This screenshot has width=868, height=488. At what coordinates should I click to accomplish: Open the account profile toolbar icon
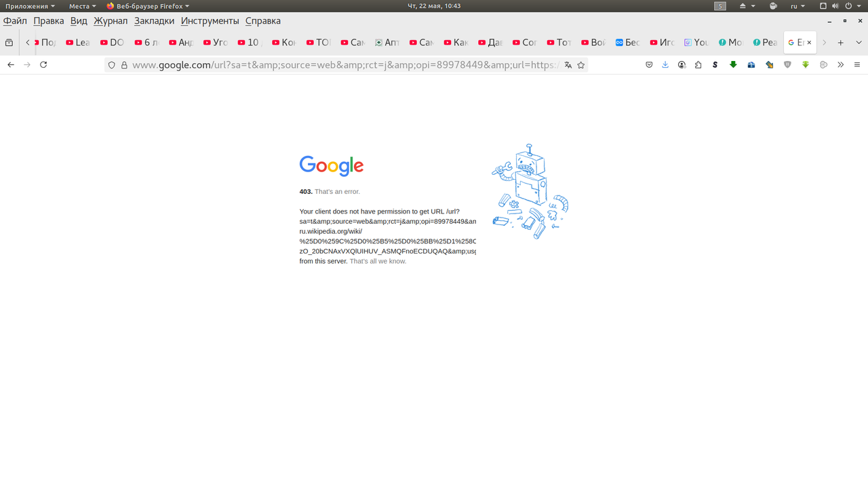[x=682, y=65]
